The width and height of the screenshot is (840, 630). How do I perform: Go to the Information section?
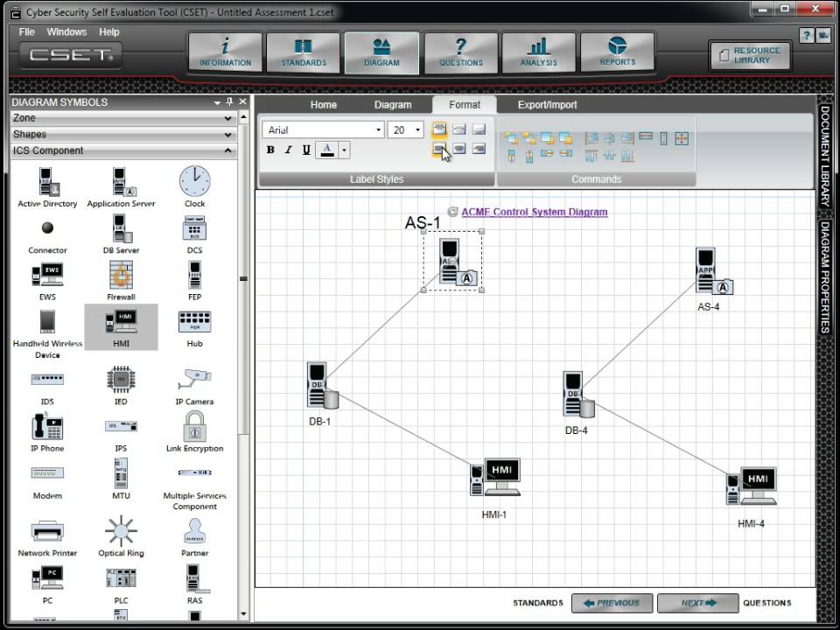(x=226, y=52)
